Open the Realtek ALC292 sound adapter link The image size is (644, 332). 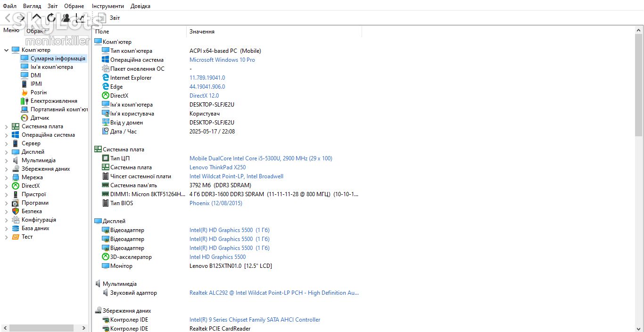click(274, 293)
